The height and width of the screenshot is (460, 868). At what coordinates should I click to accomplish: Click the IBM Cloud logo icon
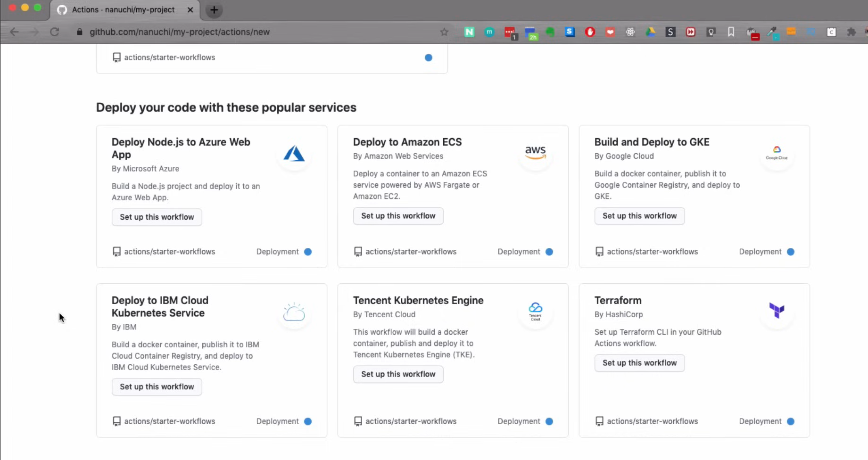tap(294, 312)
